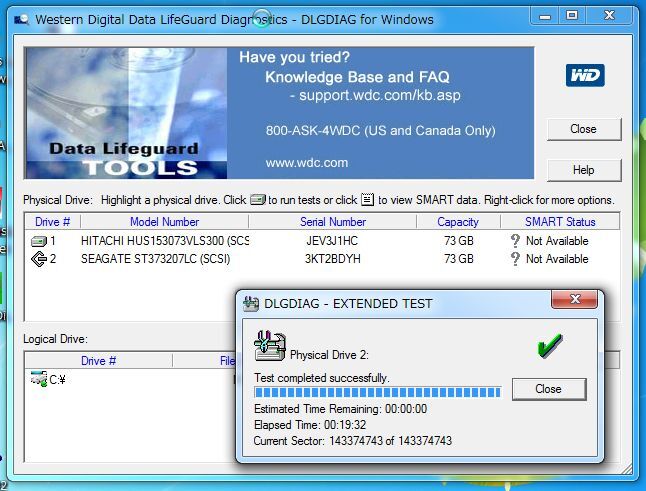Minimize the DLGDIAG main window
This screenshot has width=646, height=491.
coord(545,16)
